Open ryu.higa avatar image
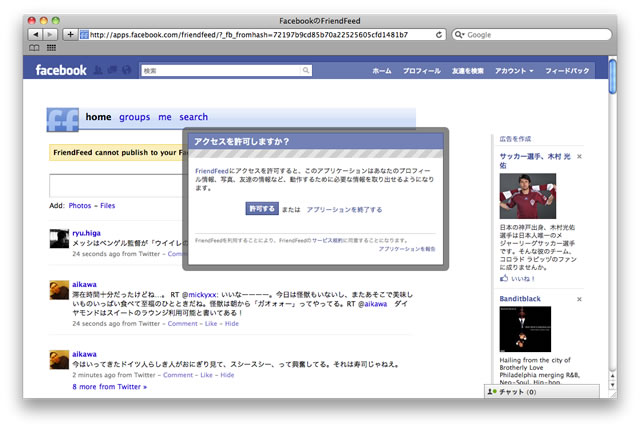The image size is (640, 430). (x=59, y=239)
